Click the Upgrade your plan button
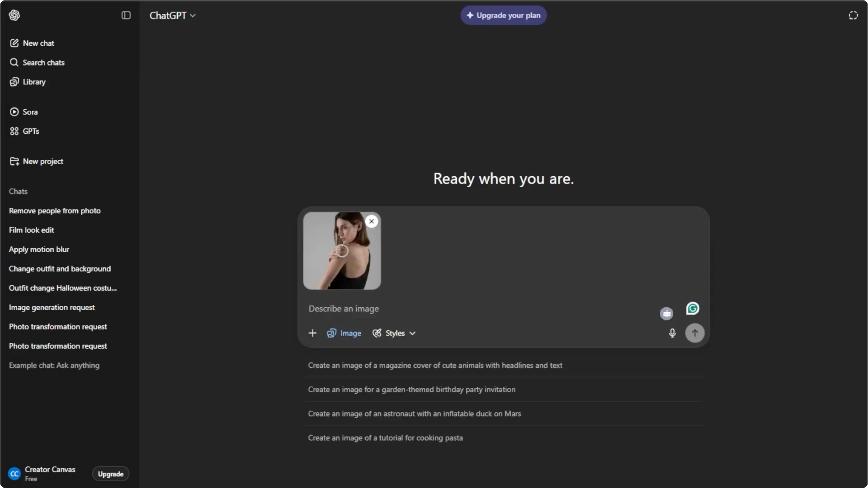 tap(503, 15)
